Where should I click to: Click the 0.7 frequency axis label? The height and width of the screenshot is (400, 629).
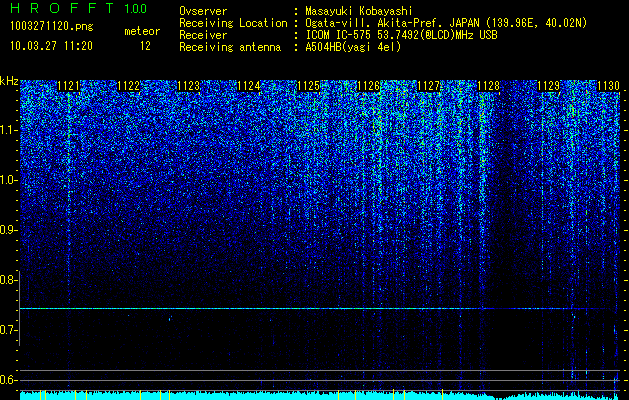coord(8,330)
